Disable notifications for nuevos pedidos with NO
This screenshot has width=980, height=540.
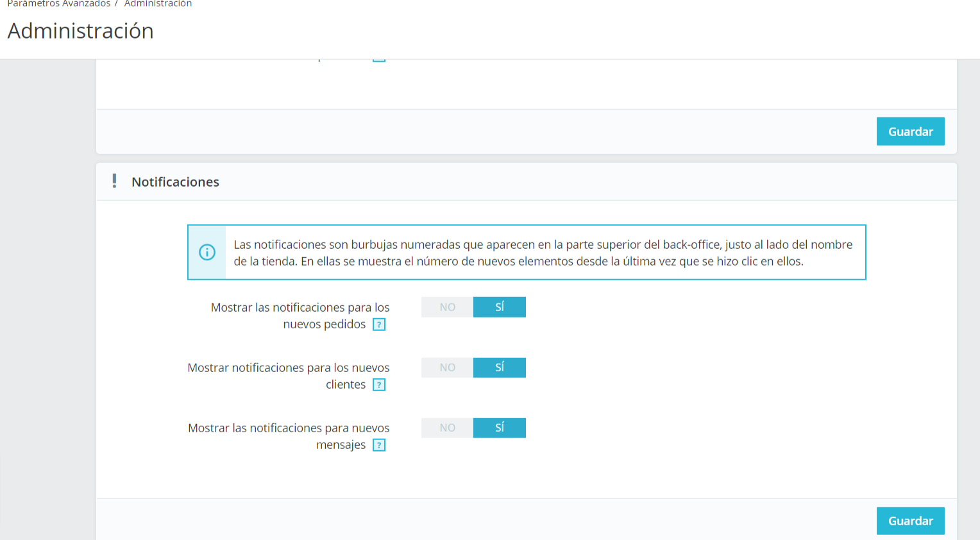click(448, 307)
